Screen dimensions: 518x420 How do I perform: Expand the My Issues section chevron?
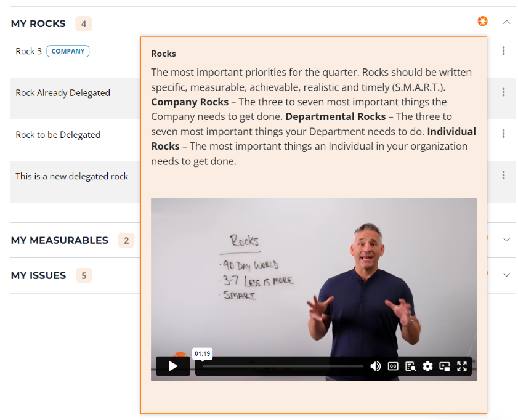(x=506, y=275)
